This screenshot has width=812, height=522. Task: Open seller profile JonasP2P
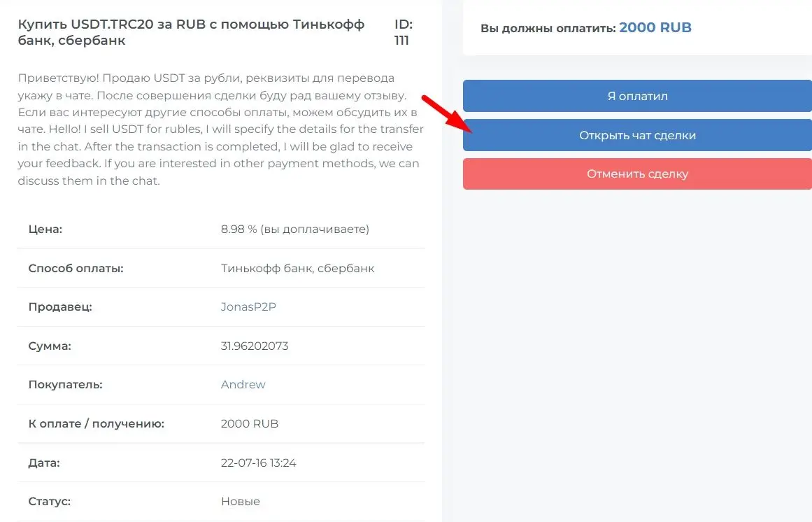[248, 306]
